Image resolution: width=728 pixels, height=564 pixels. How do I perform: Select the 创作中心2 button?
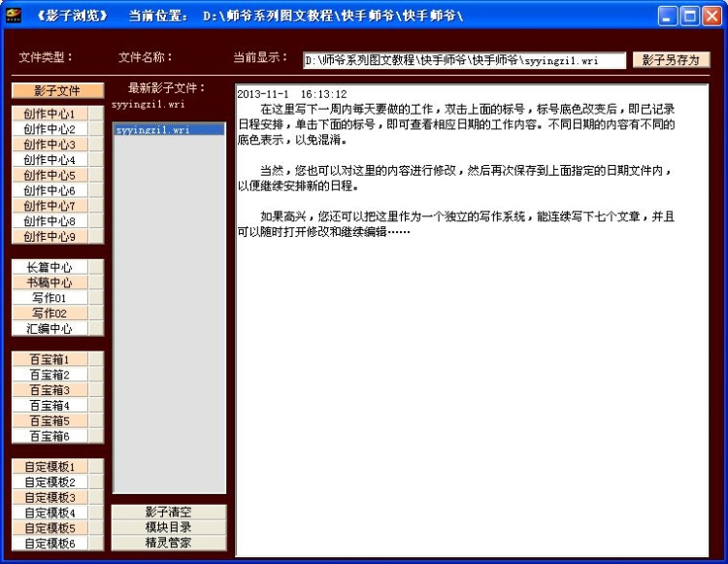[x=50, y=129]
